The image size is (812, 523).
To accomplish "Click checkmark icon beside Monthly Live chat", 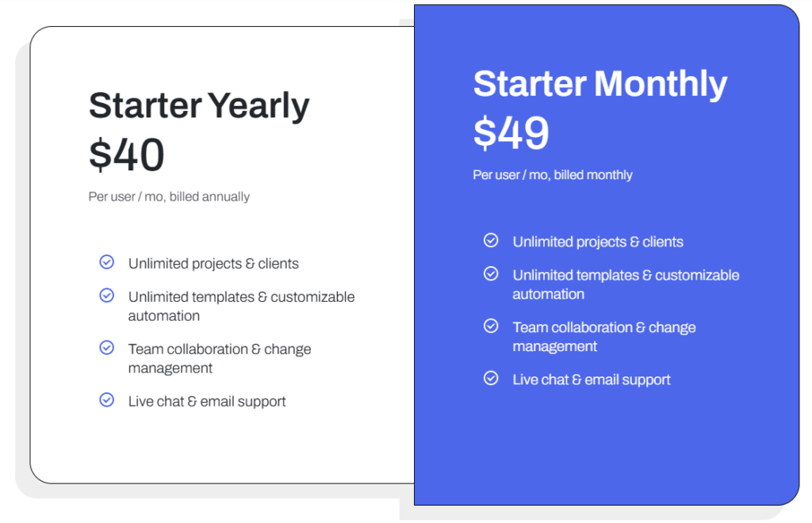I will (x=491, y=378).
